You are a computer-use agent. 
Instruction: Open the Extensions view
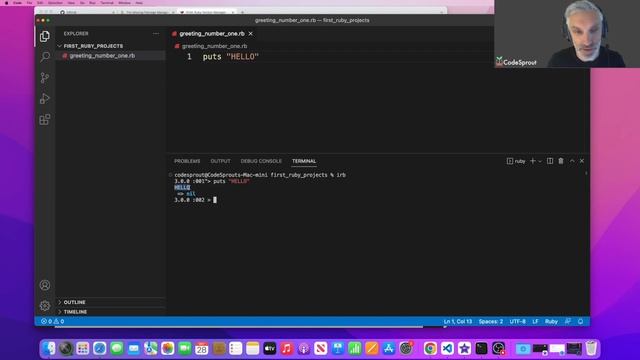45,119
